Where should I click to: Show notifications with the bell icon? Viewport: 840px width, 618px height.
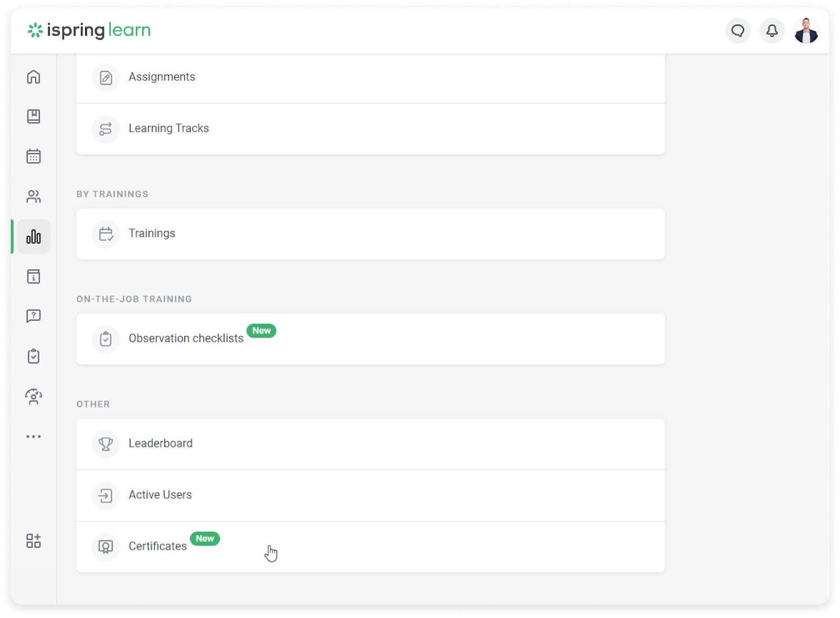point(772,31)
